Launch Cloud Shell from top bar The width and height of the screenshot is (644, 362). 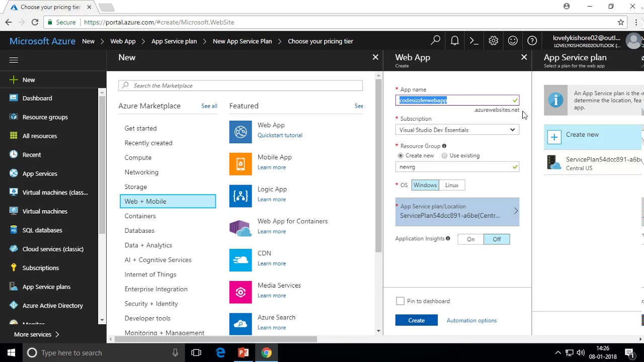pos(474,41)
